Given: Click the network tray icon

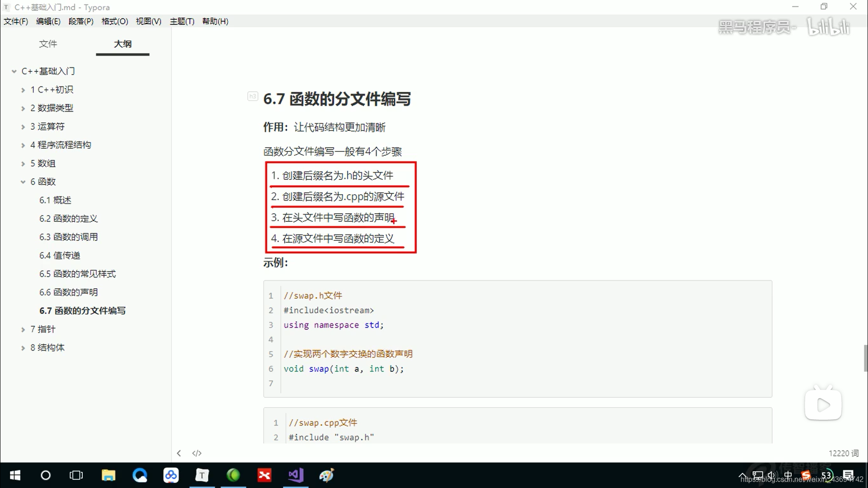Looking at the screenshot, I should [757, 475].
